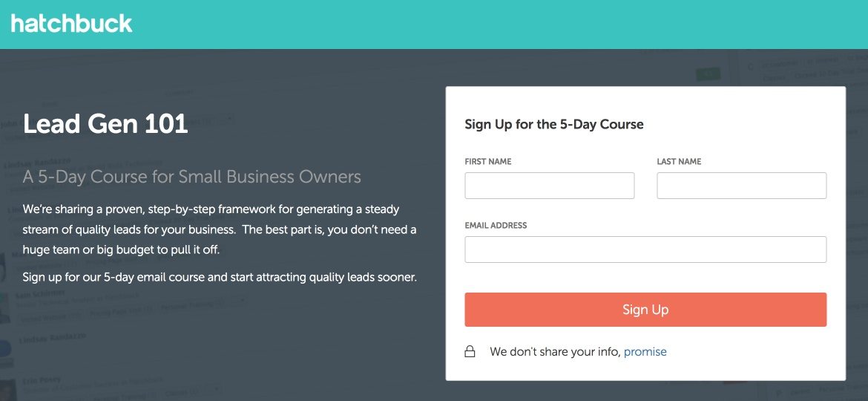The image size is (868, 401).
Task: Click the Lead Gen 101 heading
Action: click(x=105, y=124)
